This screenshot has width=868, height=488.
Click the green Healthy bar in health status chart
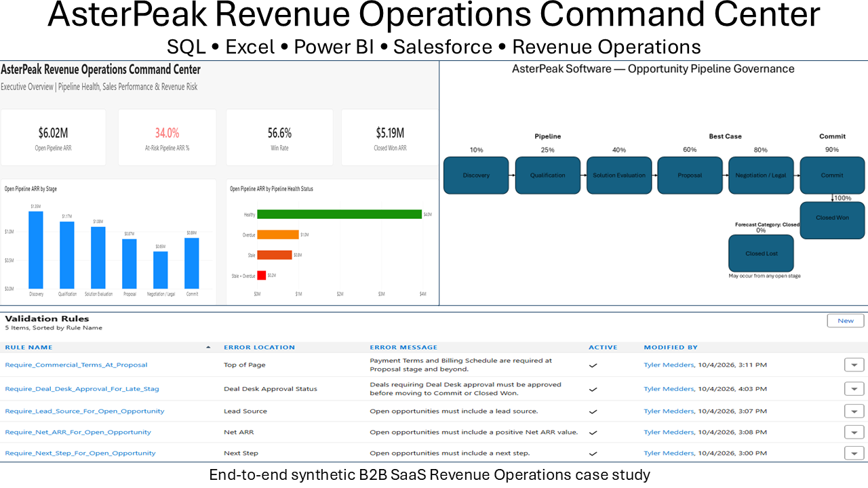click(339, 214)
